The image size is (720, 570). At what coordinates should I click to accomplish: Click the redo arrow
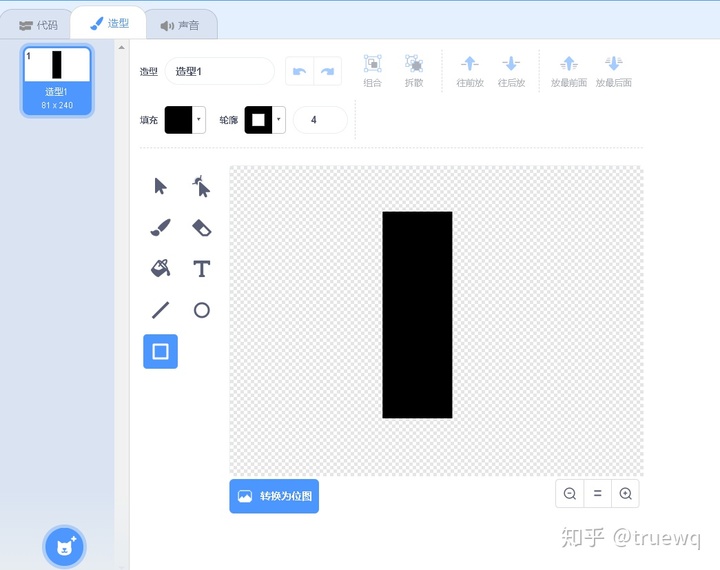click(327, 71)
